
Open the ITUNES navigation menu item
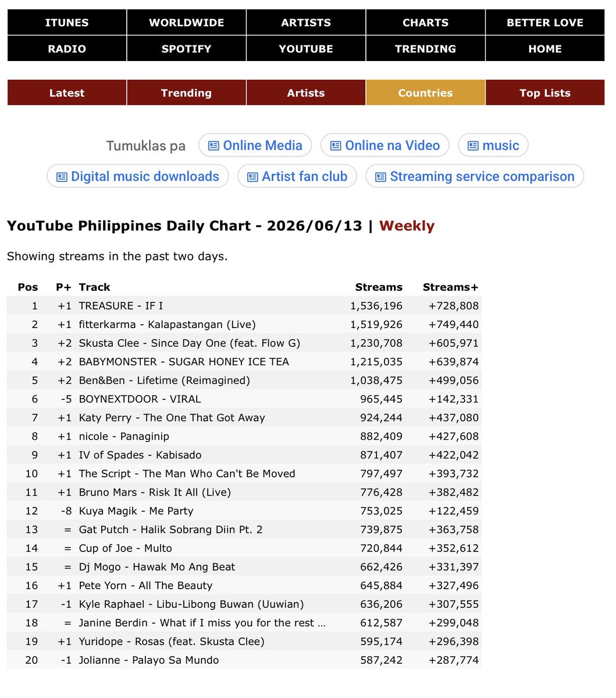67,23
